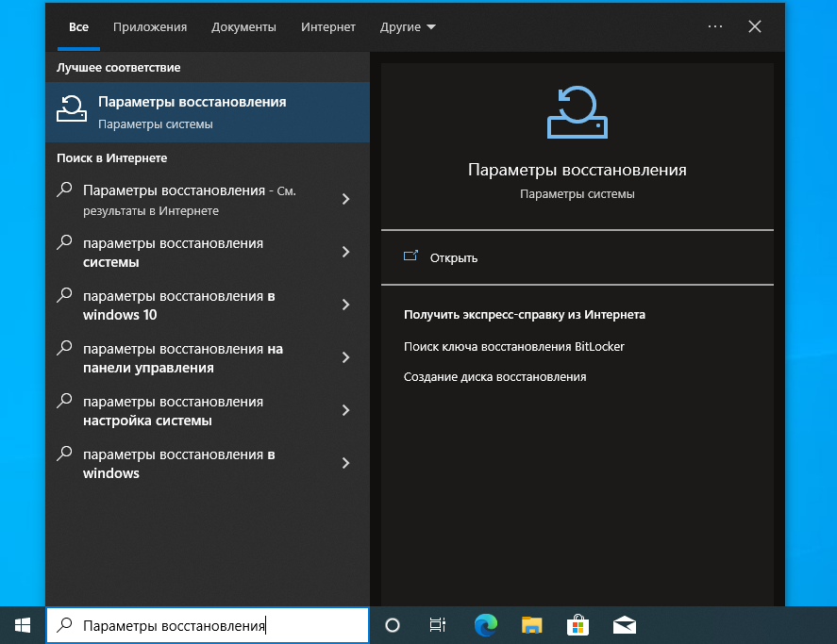
Task: Expand arrow for 'См. результаты в Интернете'
Action: point(346,199)
